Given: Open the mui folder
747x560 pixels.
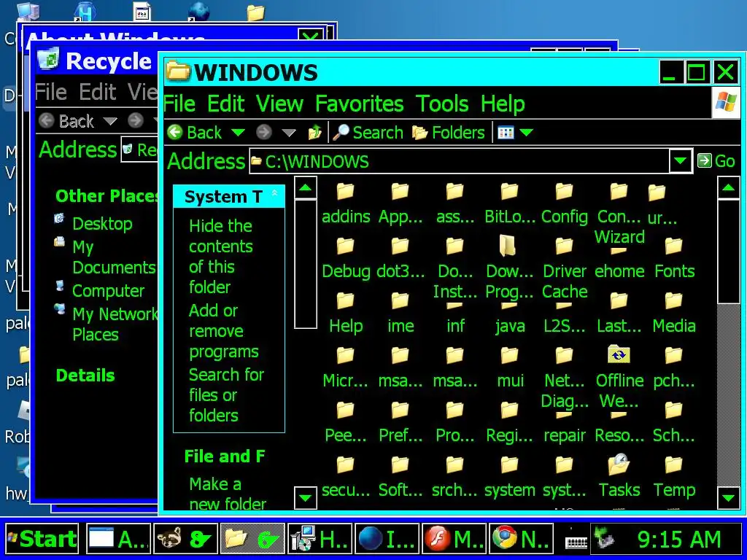Looking at the screenshot, I should (510, 367).
